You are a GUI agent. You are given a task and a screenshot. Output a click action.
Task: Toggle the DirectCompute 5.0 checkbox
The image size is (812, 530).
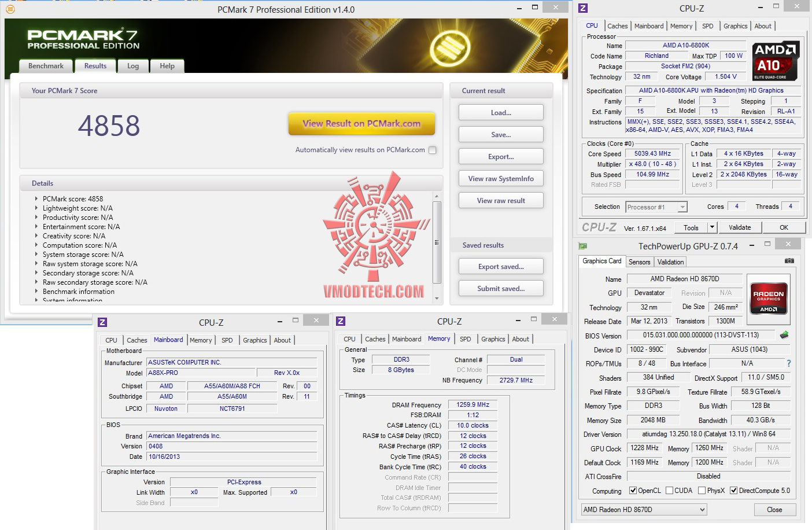pyautogui.click(x=733, y=491)
